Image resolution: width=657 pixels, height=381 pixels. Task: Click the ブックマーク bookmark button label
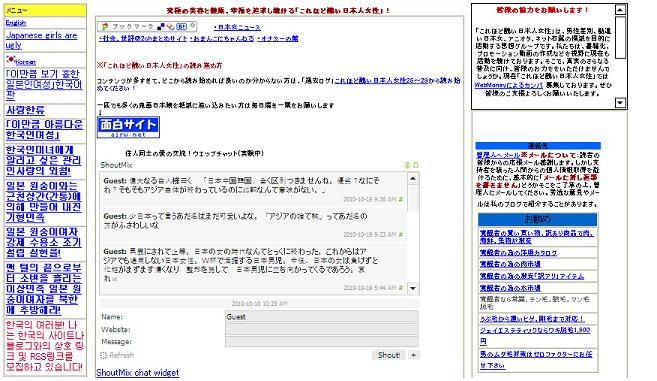(132, 26)
